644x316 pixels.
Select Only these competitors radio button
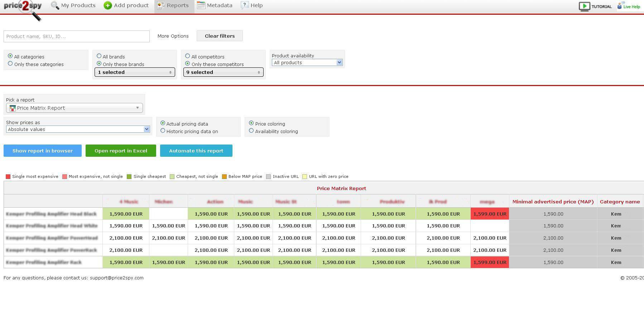point(188,63)
